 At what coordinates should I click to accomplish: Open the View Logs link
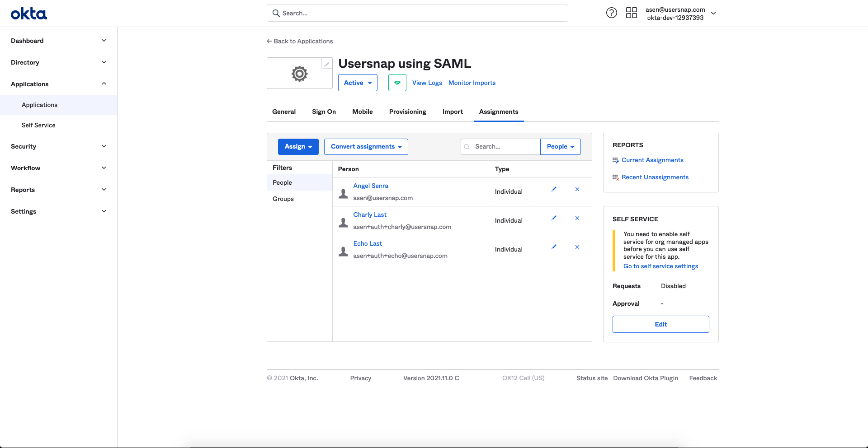click(x=427, y=83)
